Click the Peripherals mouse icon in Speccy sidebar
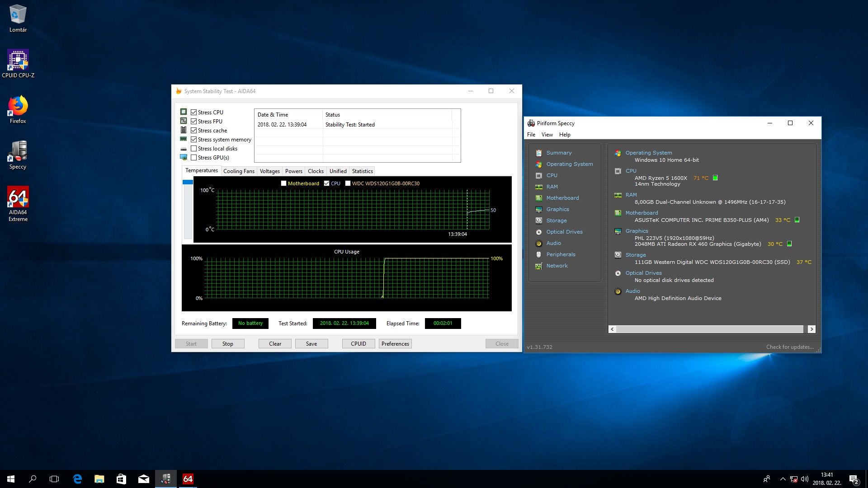This screenshot has height=488, width=868. click(538, 254)
